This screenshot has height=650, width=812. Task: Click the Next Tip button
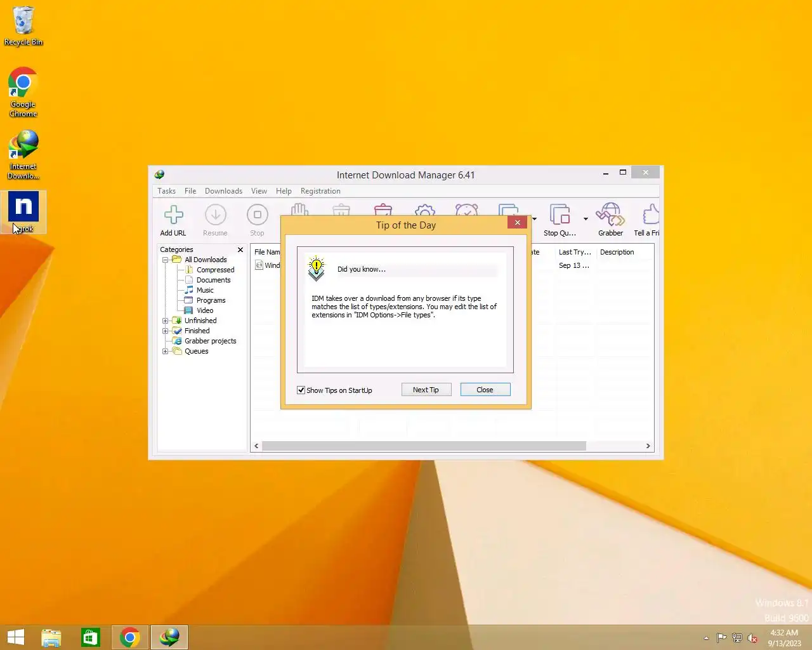pyautogui.click(x=426, y=390)
